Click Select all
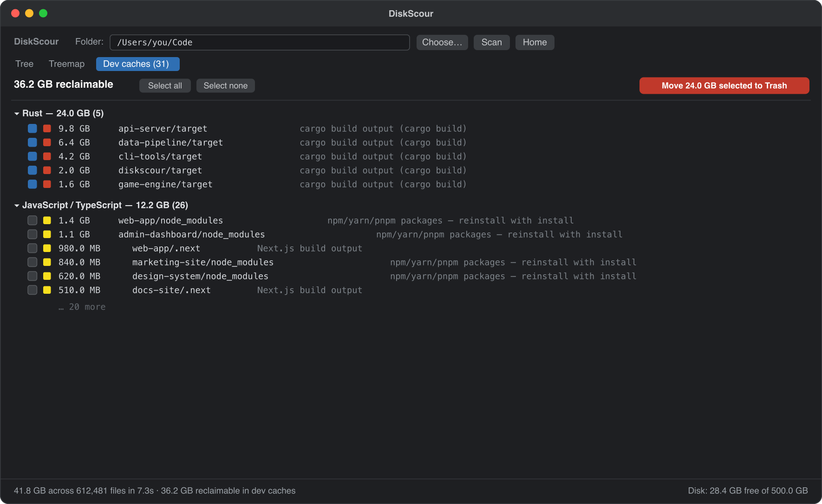 tap(165, 85)
